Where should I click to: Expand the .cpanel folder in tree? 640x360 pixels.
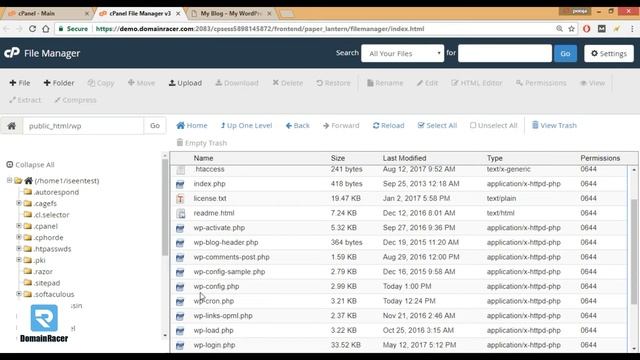click(19, 225)
